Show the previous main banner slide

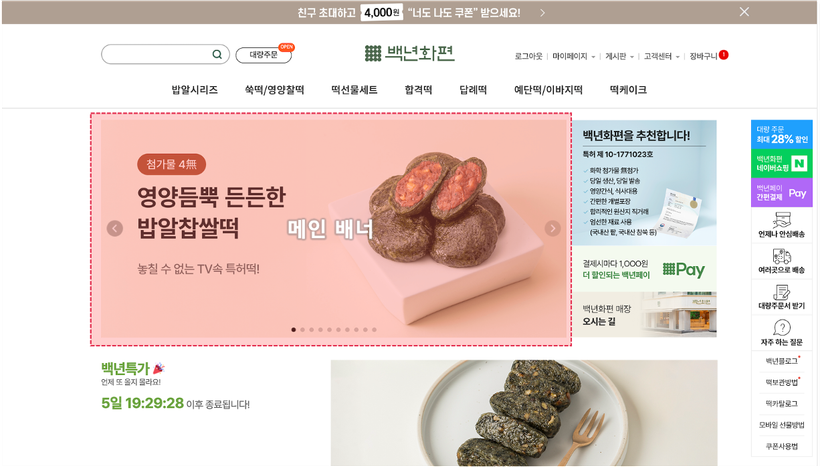(115, 229)
